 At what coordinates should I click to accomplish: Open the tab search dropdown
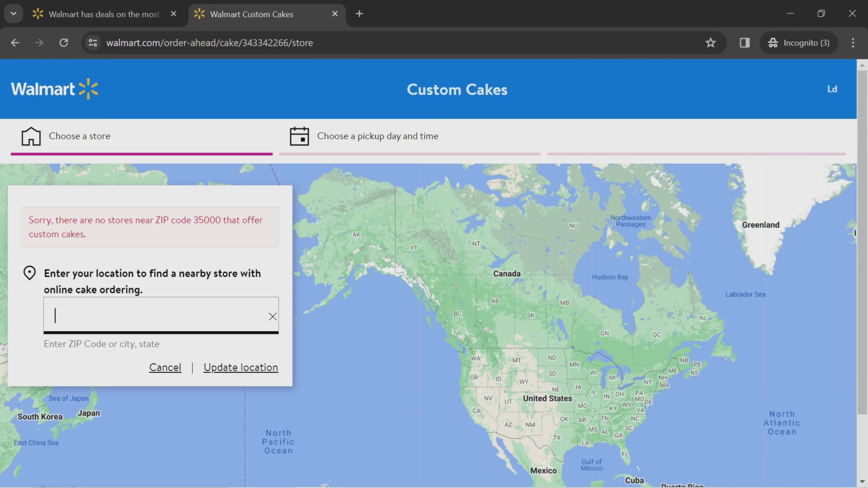click(x=14, y=14)
